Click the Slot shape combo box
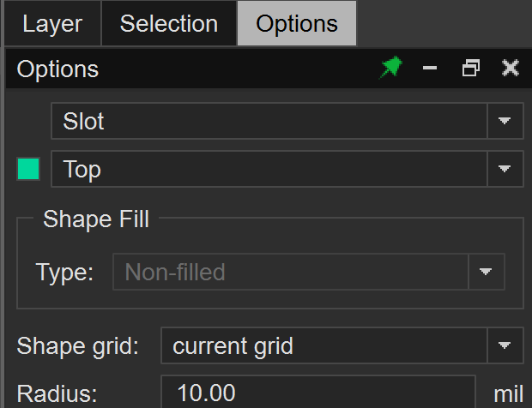Viewport: 532px width, 408px height. coord(269,121)
